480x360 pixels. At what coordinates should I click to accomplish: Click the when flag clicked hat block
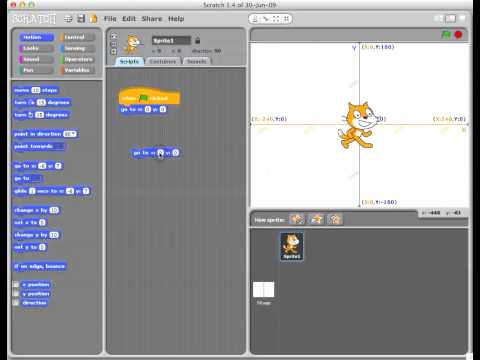(x=149, y=97)
